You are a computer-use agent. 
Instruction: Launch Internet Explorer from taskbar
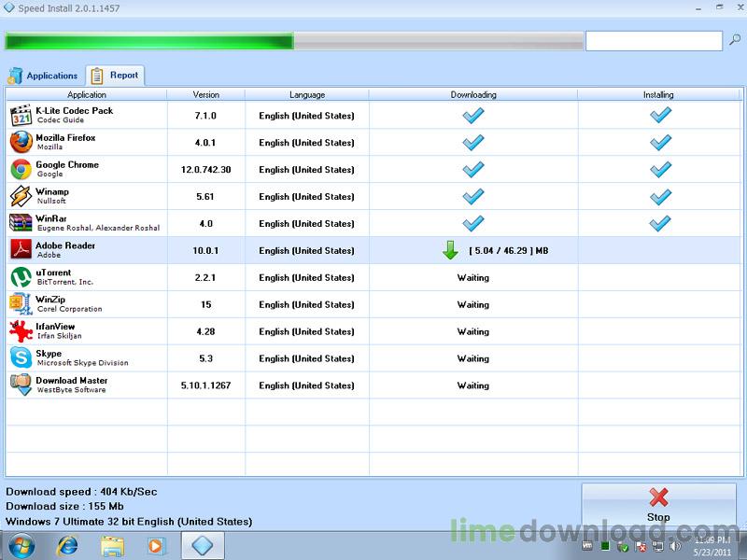coord(67,546)
